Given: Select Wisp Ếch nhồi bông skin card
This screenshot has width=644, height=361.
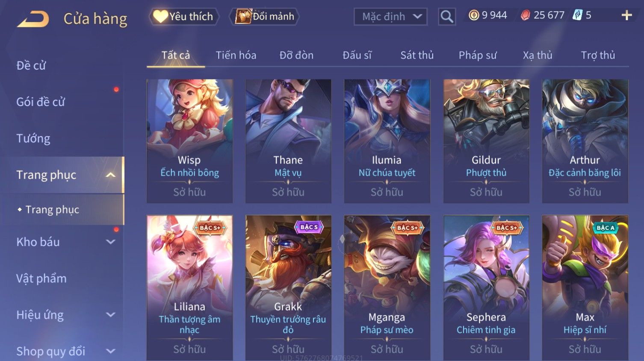Looking at the screenshot, I should pyautogui.click(x=189, y=141).
